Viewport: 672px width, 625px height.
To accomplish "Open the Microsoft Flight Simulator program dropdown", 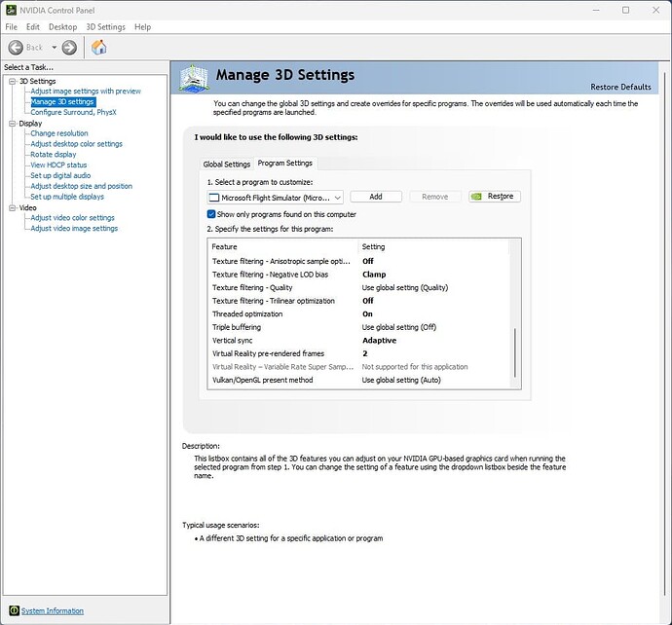I will [x=336, y=197].
